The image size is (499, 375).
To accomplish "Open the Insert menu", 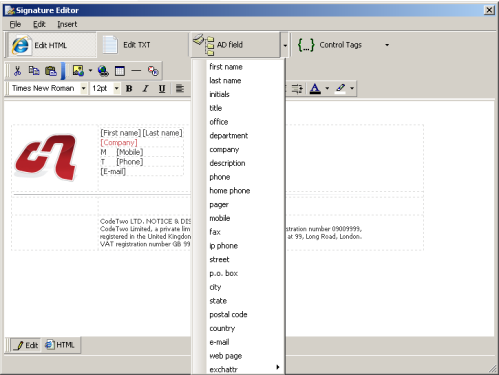I will [67, 24].
